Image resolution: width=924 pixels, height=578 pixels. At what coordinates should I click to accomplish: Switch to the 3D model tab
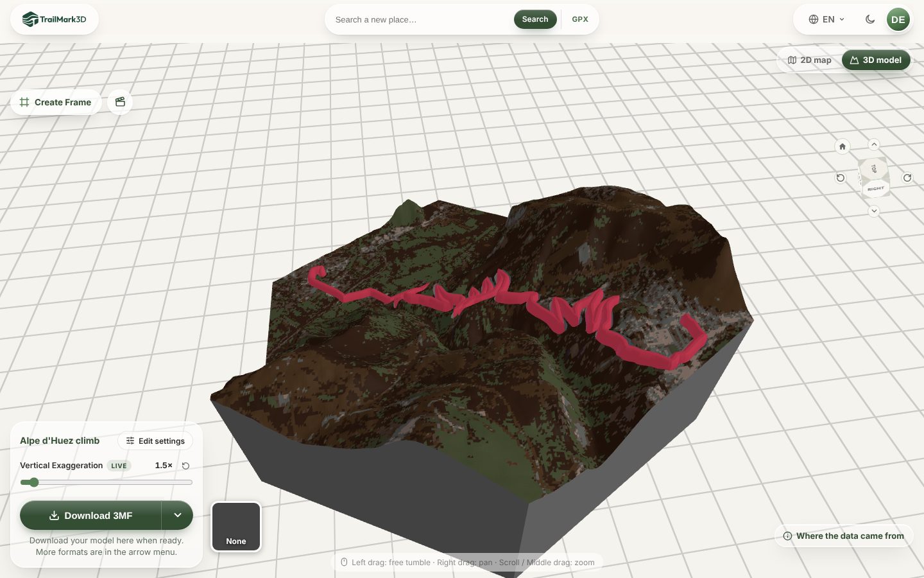876,60
